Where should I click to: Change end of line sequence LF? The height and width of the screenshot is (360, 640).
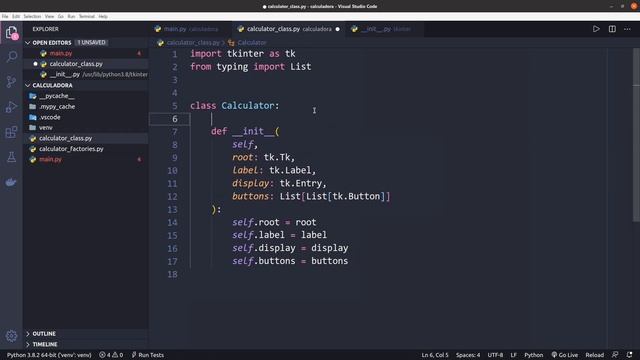coord(513,355)
